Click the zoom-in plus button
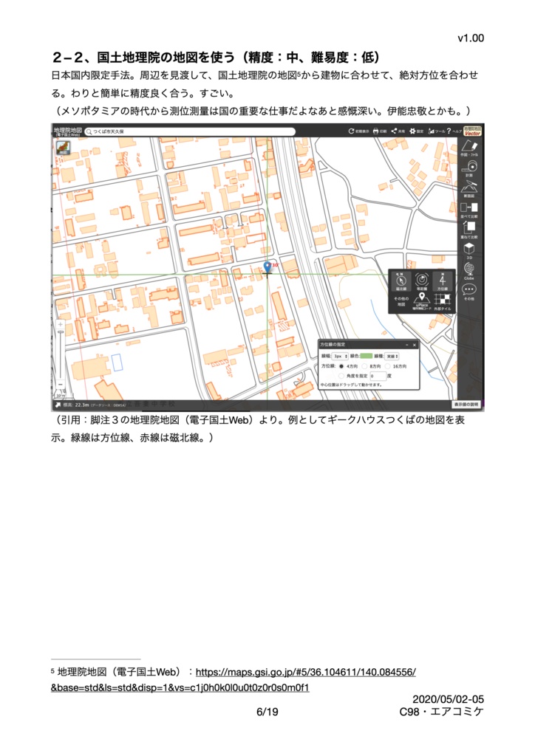Screen dimensions: 535x756 pyautogui.click(x=61, y=324)
